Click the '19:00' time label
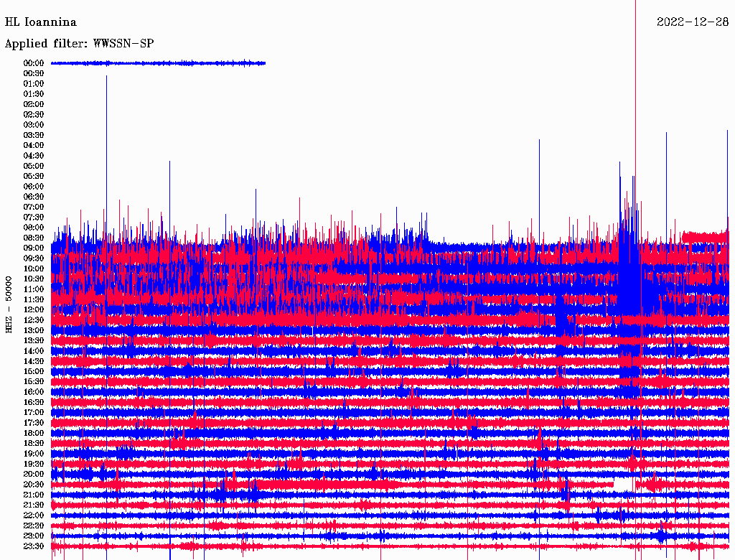This screenshot has width=735, height=560. 34,454
